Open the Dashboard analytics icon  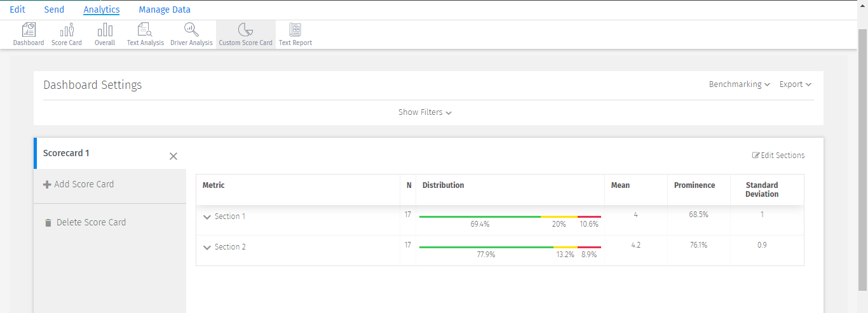click(x=29, y=30)
